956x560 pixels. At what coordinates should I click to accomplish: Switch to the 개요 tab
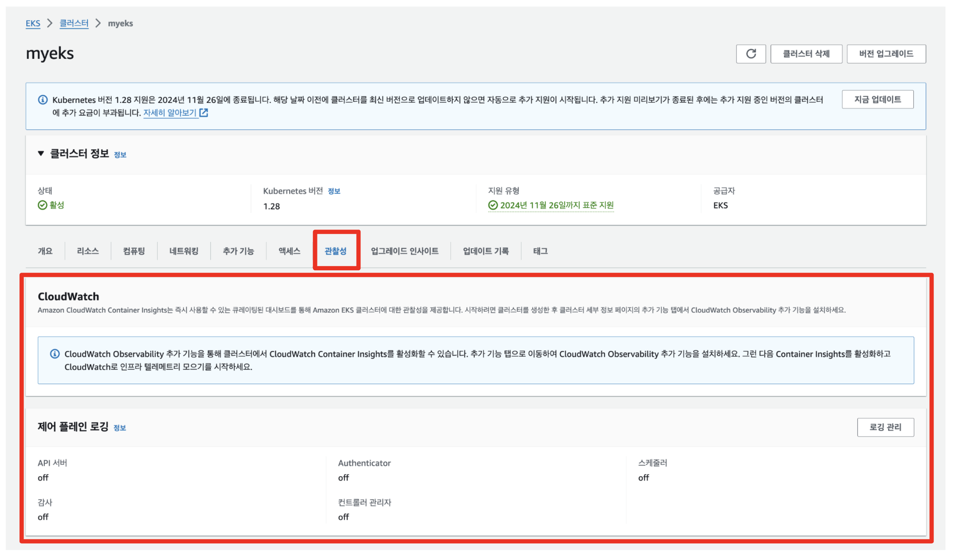(x=45, y=251)
